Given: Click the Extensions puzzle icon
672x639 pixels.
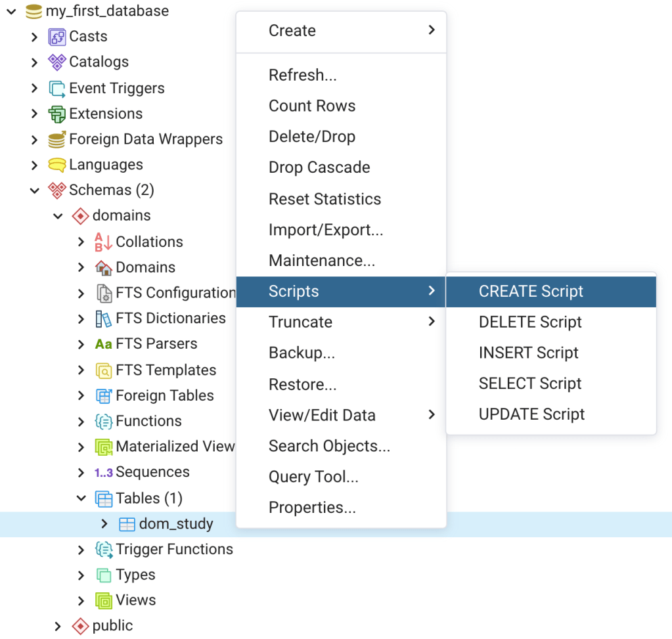Looking at the screenshot, I should pyautogui.click(x=57, y=114).
